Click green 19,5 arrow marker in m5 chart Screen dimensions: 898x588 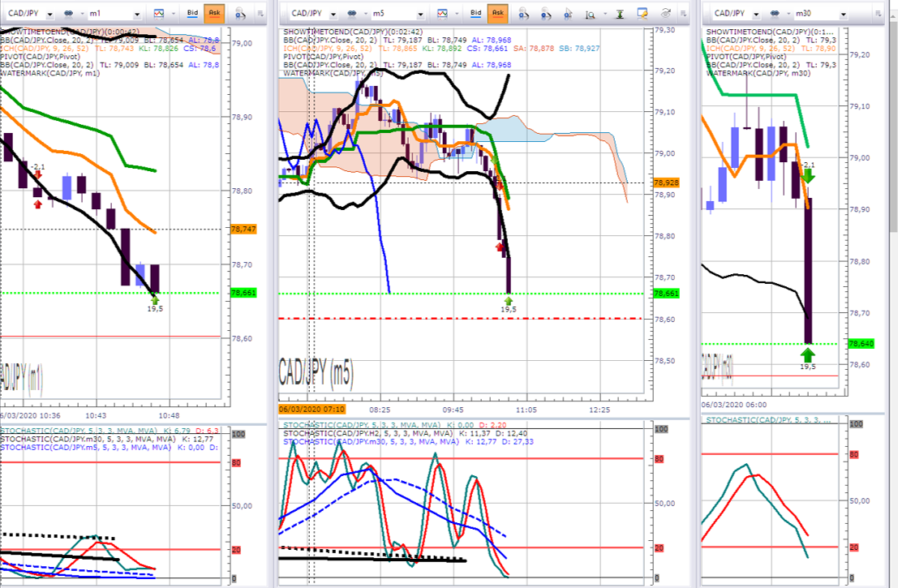[x=509, y=301]
